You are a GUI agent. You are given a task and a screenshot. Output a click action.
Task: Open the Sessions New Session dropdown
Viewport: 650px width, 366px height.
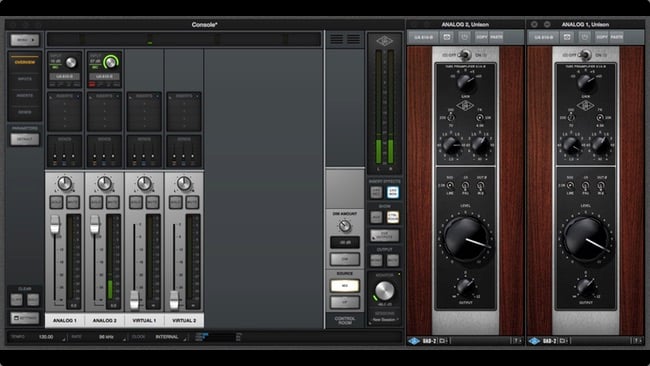pos(384,320)
